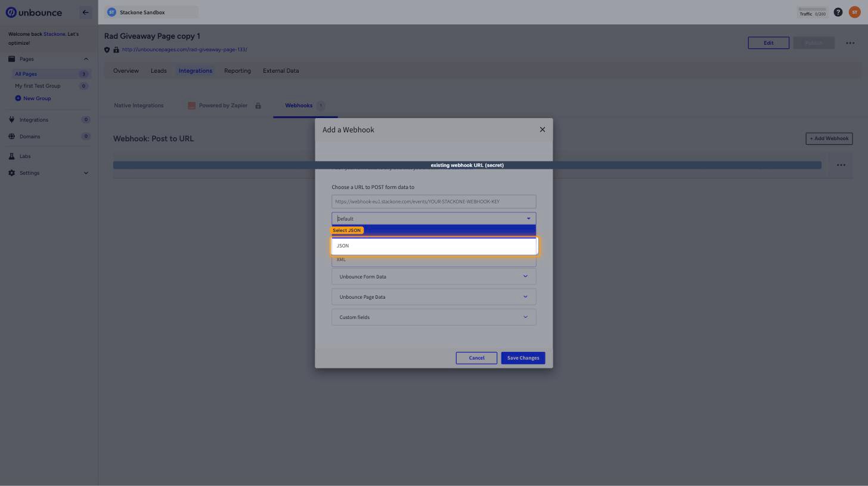Click the lock icon next to Powered by Zapier
868x486 pixels.
pos(258,106)
